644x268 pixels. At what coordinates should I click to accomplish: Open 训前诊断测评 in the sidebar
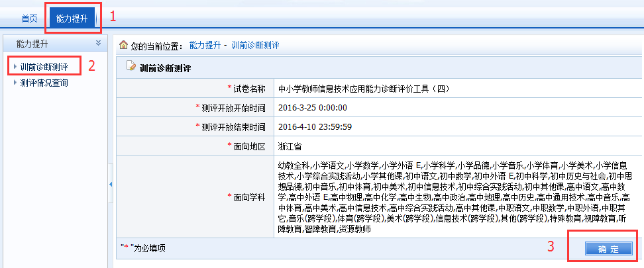pyautogui.click(x=44, y=66)
